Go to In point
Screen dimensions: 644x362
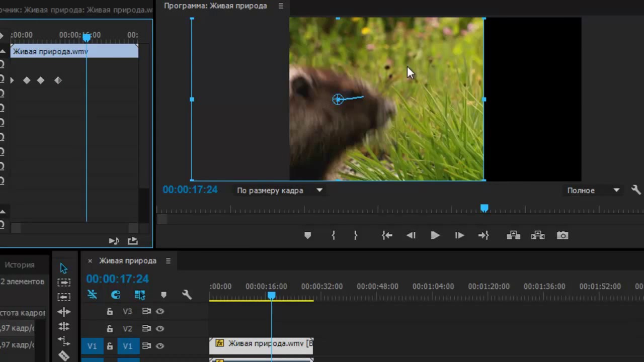click(387, 235)
